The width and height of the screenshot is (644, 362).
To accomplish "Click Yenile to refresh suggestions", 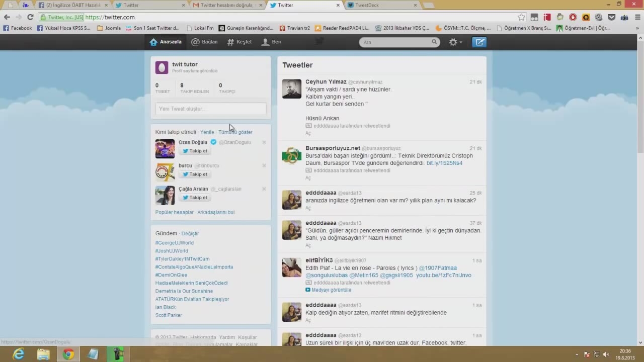I will coord(207,132).
